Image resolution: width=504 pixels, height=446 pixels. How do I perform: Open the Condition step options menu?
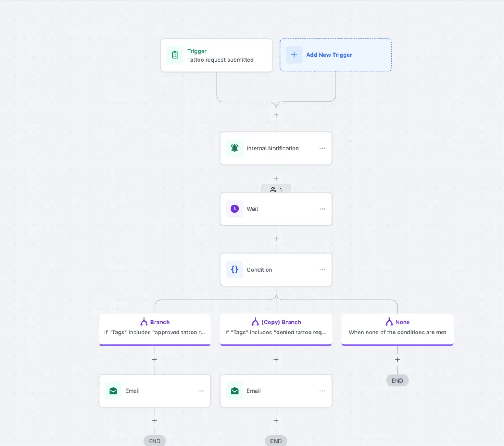[322, 270]
